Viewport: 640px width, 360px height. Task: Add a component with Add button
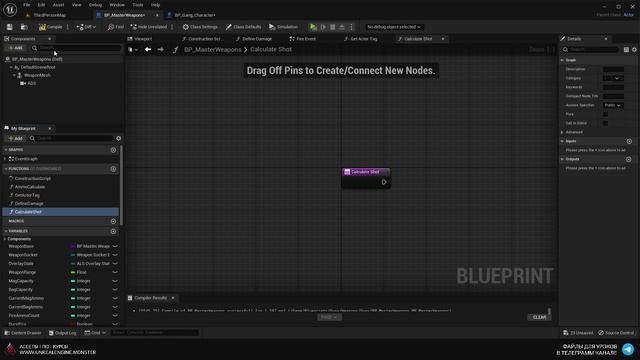point(16,48)
